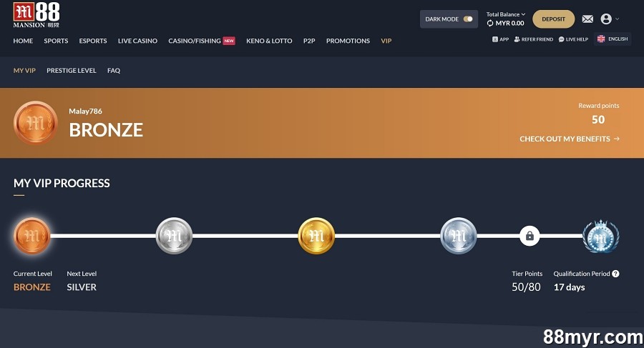Toggle the Dark Mode switch
The width and height of the screenshot is (644, 348).
click(468, 19)
